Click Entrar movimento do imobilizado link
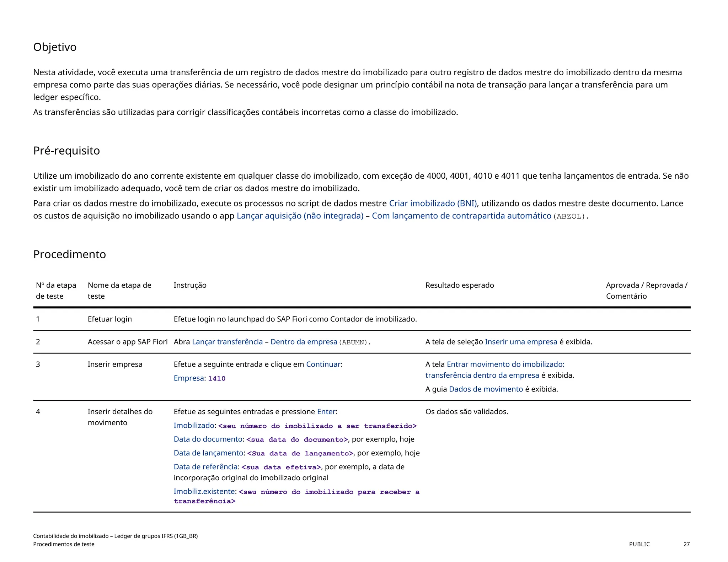Viewport: 728px width, 562px height. click(x=505, y=364)
